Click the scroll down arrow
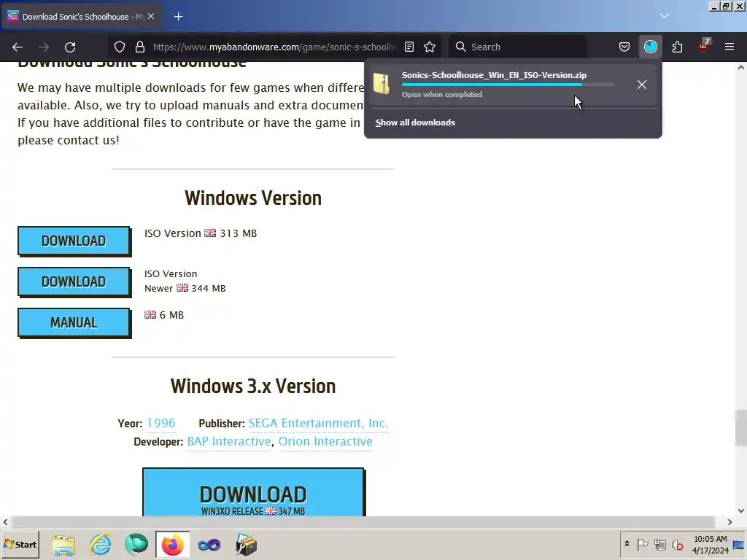This screenshot has height=560, width=747. [741, 510]
